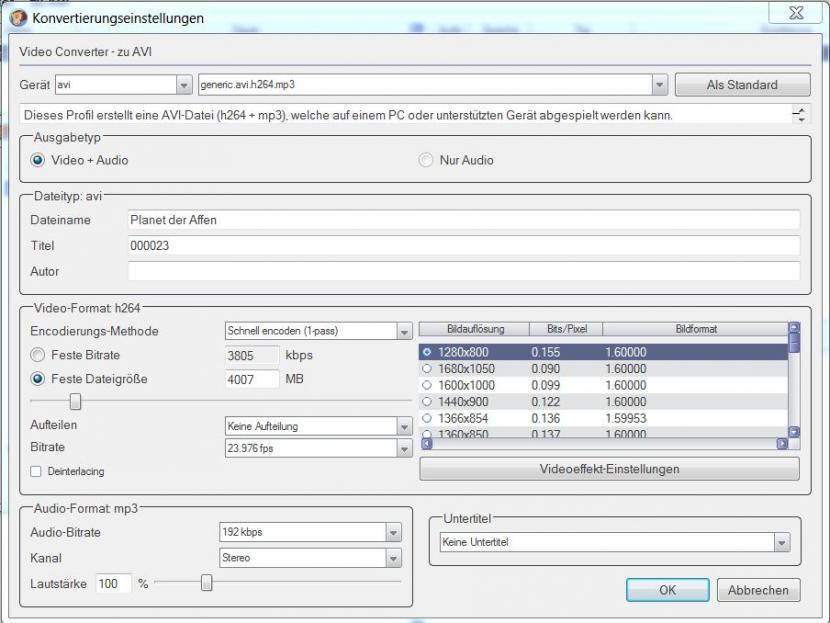Expand the Untertitel dropdown
Viewport: 830px width, 623px height.
point(781,542)
